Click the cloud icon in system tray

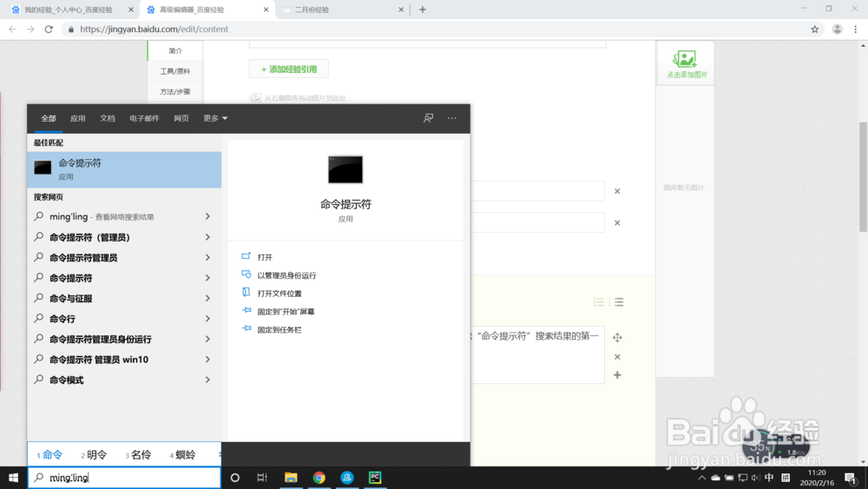(x=715, y=478)
